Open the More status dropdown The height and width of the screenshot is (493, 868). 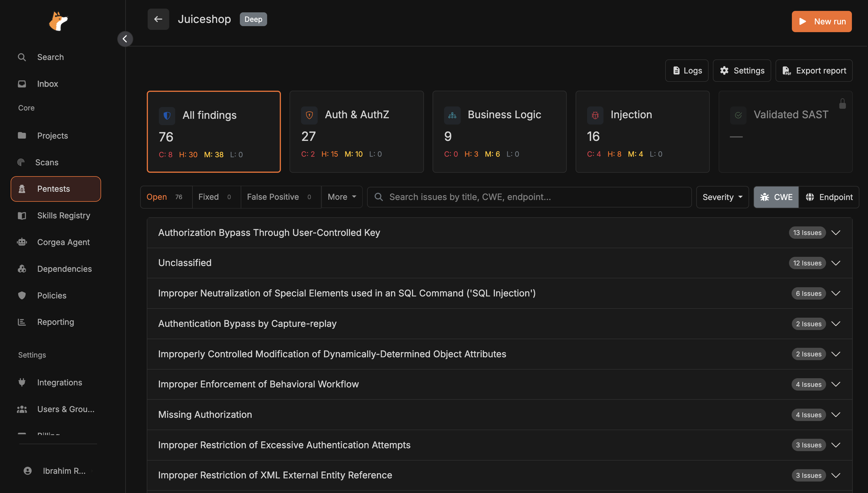(342, 197)
